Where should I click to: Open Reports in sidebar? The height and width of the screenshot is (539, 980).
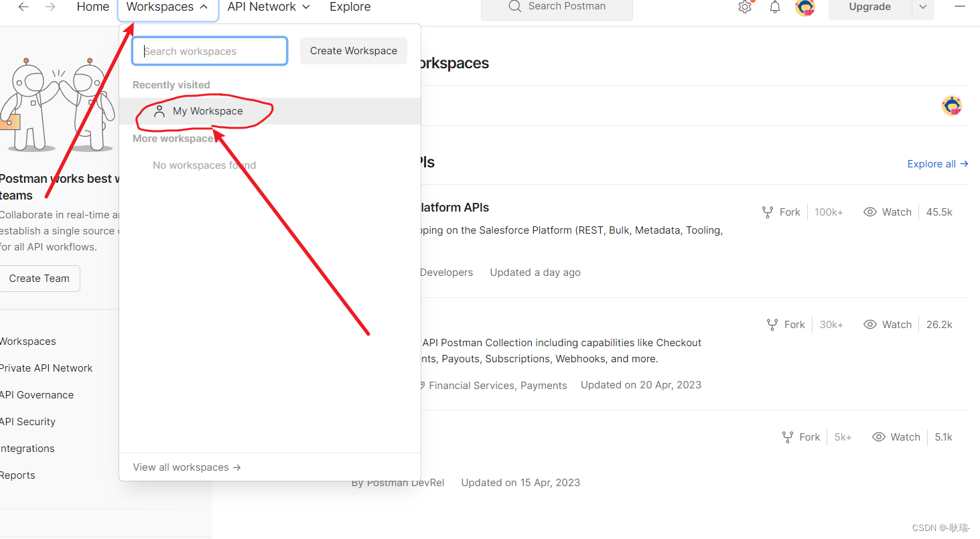[x=17, y=475]
